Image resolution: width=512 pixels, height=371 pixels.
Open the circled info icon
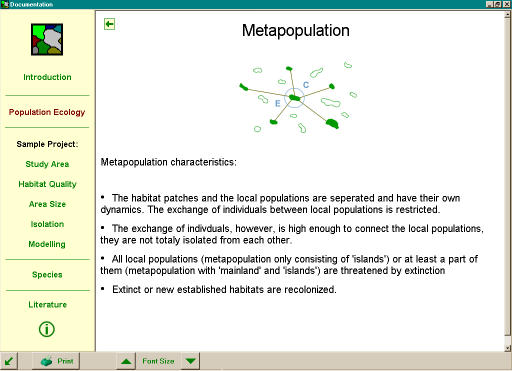pos(47,329)
